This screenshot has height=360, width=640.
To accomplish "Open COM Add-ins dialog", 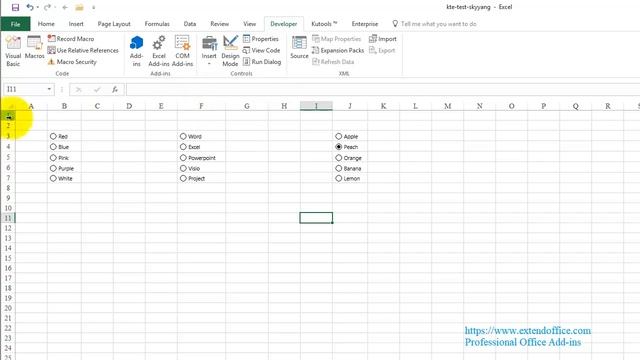I will tap(182, 51).
